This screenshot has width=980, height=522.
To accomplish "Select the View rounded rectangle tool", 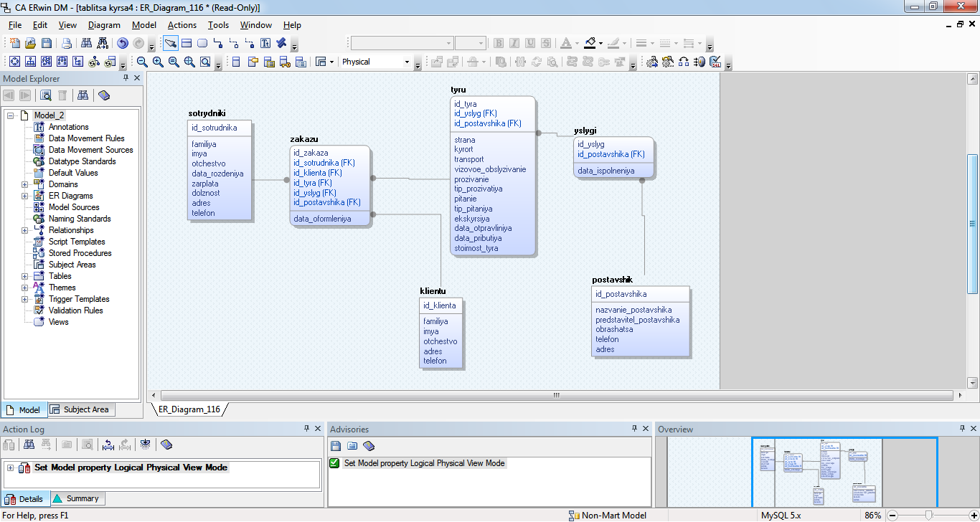I will [x=202, y=43].
